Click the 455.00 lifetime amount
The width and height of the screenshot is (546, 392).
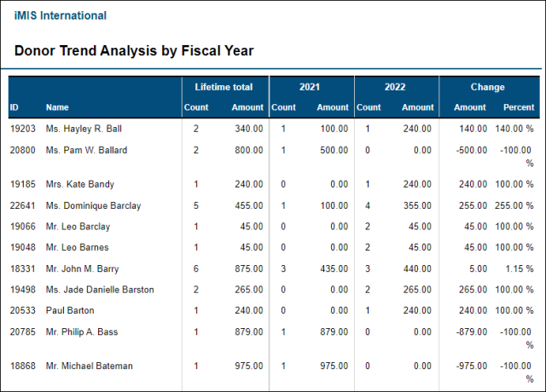[x=248, y=205]
